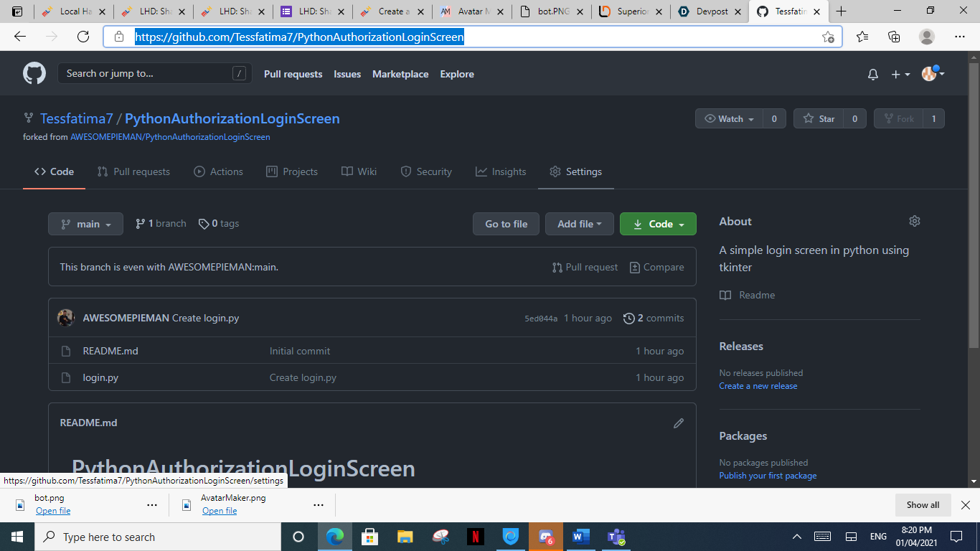Image resolution: width=980 pixels, height=551 pixels.
Task: Open the Insights graph icon
Action: click(482, 171)
